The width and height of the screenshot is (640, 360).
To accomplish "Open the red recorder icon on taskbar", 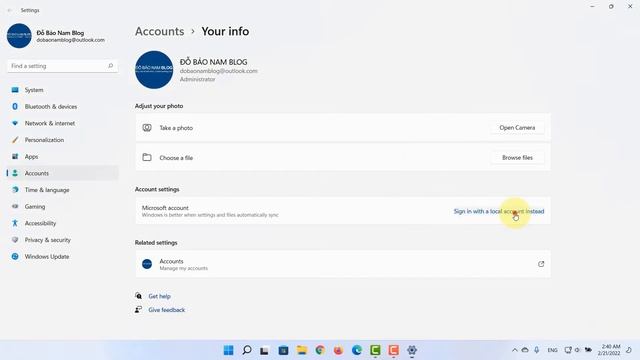I will (393, 350).
